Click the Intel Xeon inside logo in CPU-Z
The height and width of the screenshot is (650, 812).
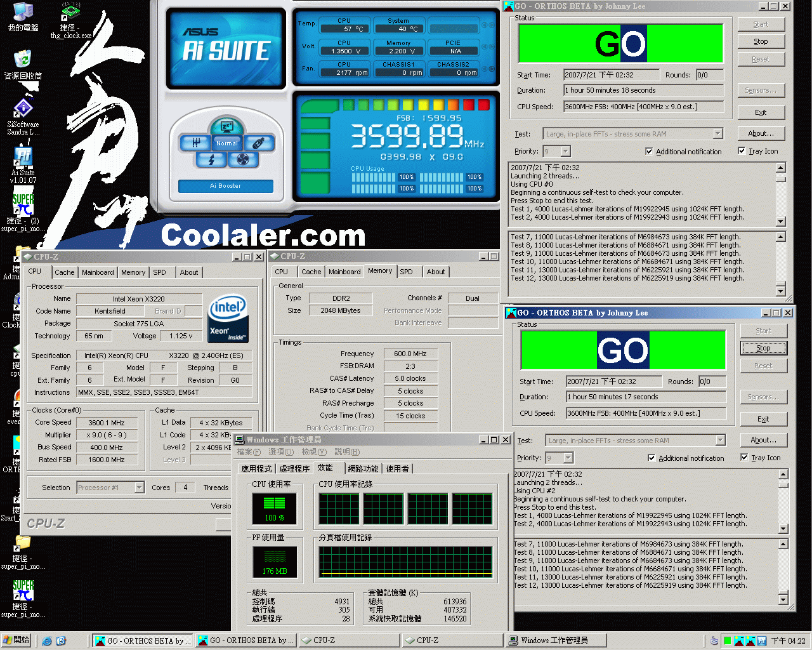[x=228, y=319]
